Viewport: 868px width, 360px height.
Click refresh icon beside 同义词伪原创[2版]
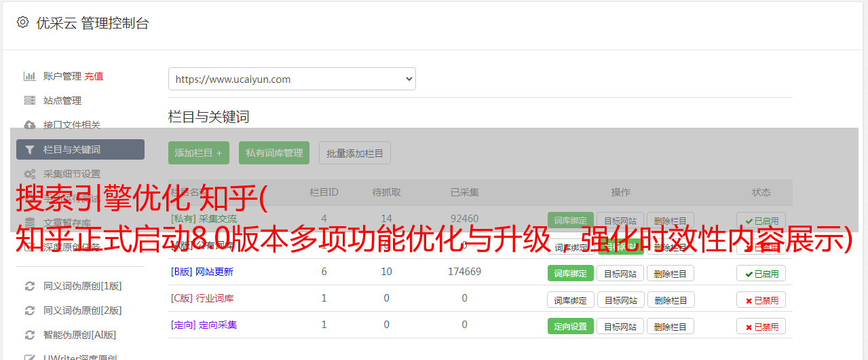tap(30, 310)
